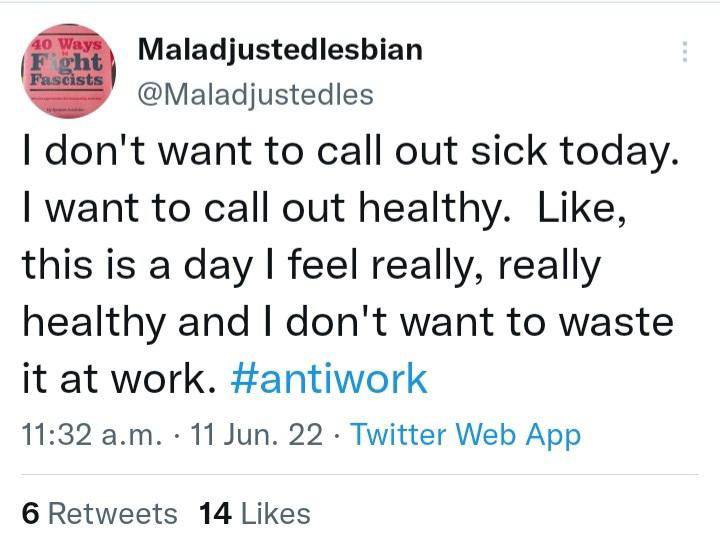Open the three-dot more options menu

click(x=685, y=53)
